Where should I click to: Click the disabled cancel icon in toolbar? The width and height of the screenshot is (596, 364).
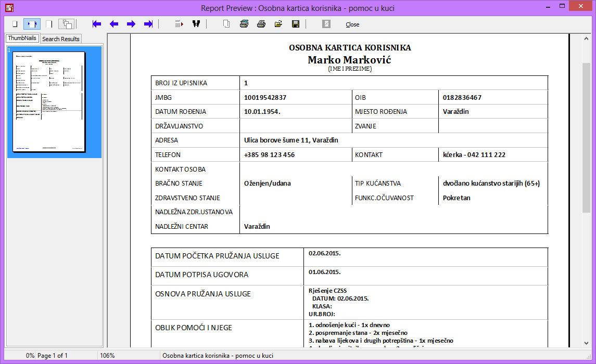[x=326, y=24]
